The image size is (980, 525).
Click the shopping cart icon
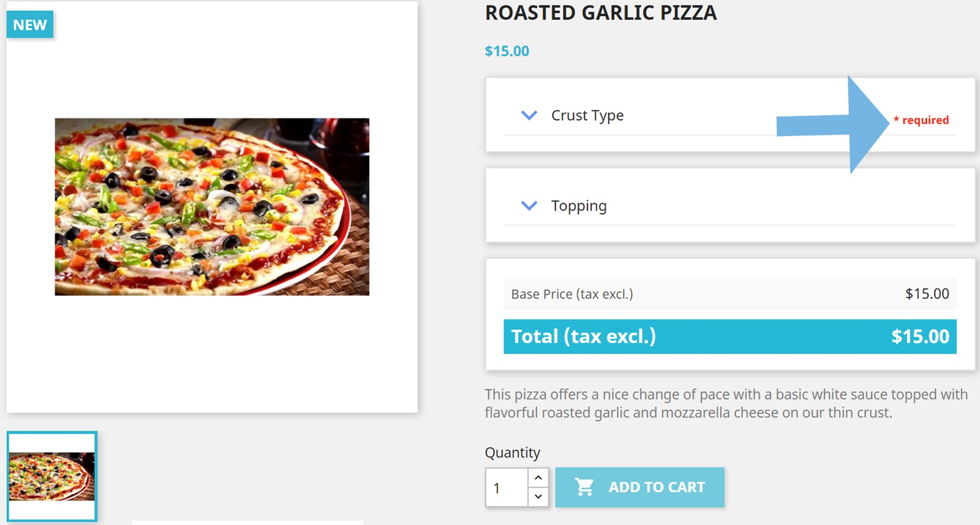click(x=584, y=487)
